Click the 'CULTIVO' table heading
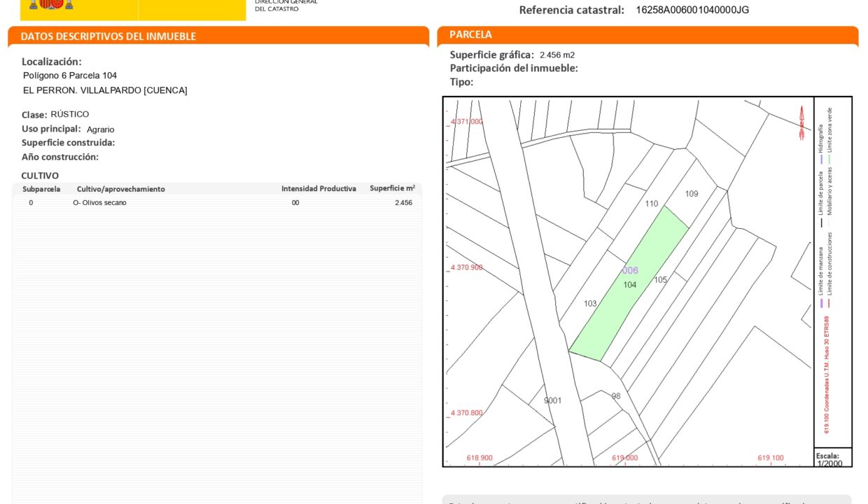The image size is (868, 504). [40, 176]
